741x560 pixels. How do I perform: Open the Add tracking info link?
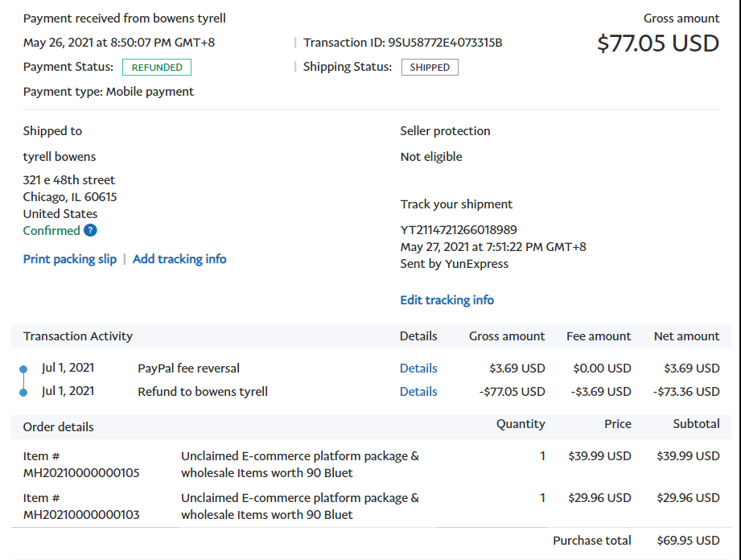[179, 259]
